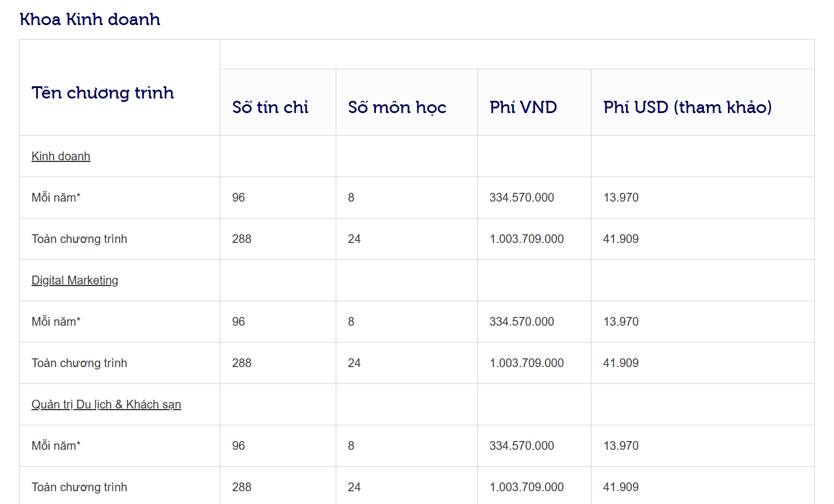
Task: Select 13.970 in Quản trị Du lịch yearly row
Action: pyautogui.click(x=621, y=446)
